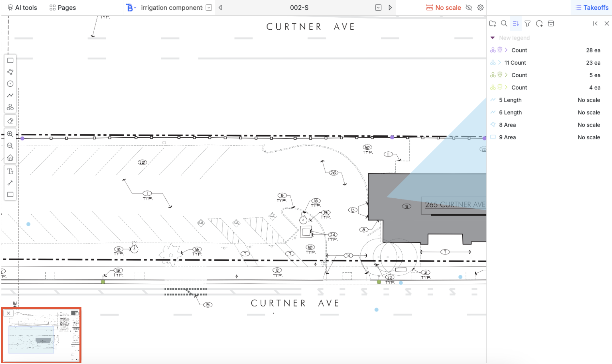Open the Pages tab

tap(63, 8)
